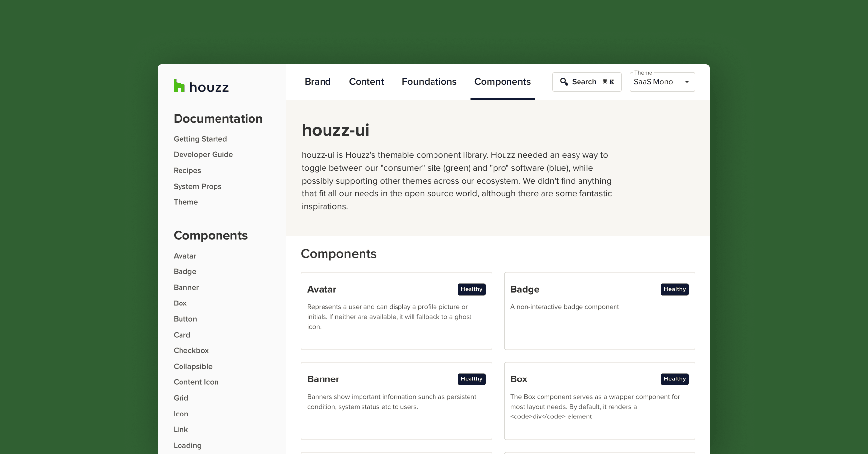Open Card component in sidebar

[182, 335]
